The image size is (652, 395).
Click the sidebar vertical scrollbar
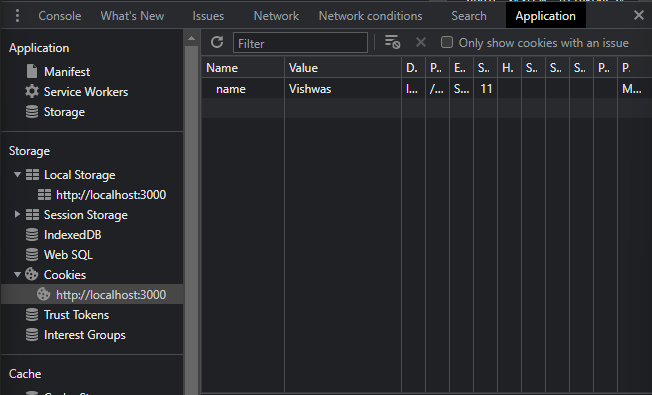[192, 216]
